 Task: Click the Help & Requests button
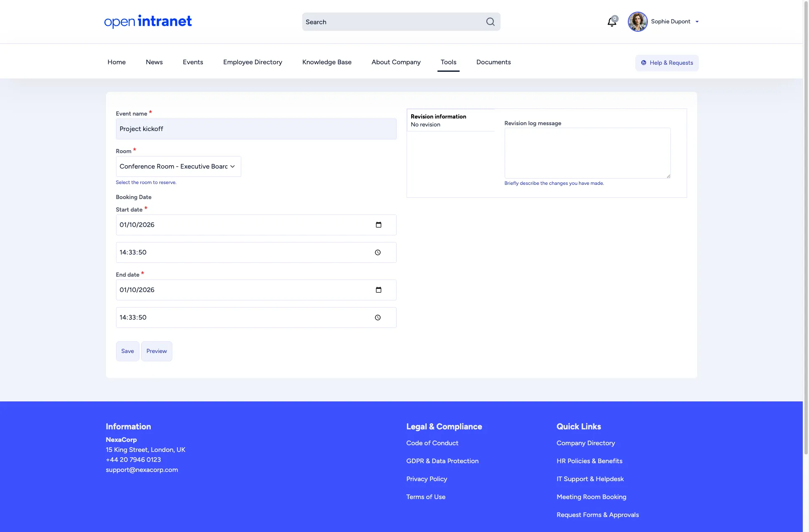coord(667,63)
